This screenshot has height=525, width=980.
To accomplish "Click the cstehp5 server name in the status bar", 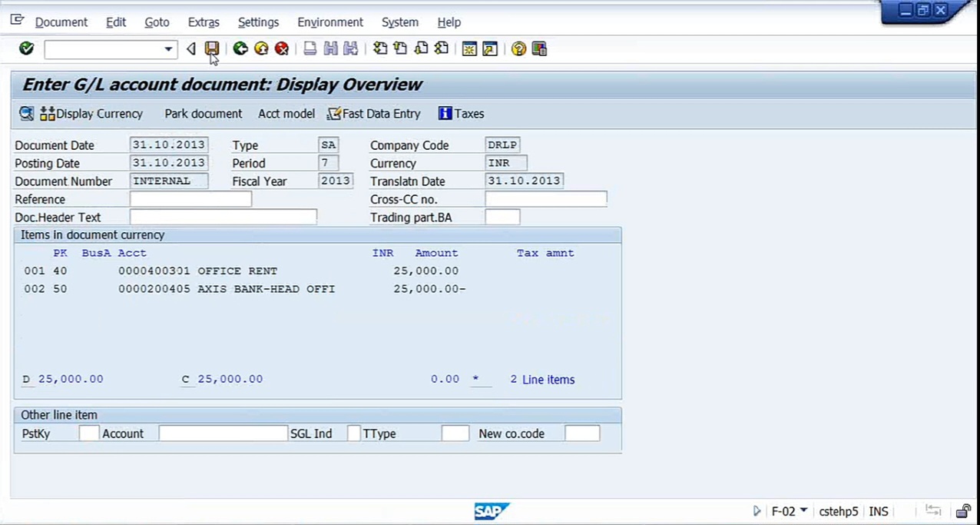I will pos(839,511).
